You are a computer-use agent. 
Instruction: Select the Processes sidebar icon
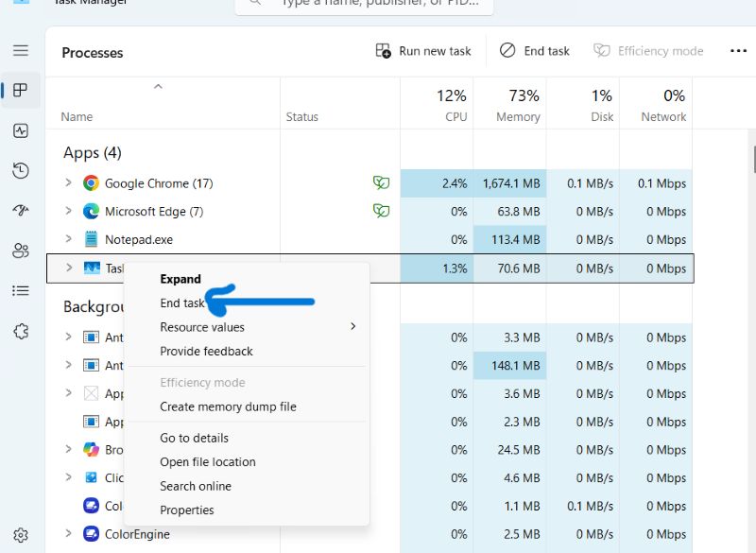(21, 90)
